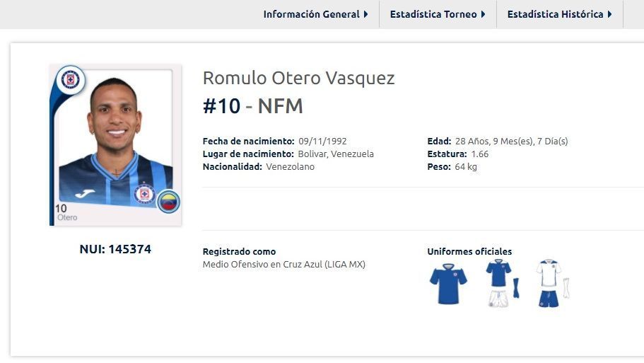Click the Venezuela flag badge on card
Screen dimensions: 644x363
(168, 202)
